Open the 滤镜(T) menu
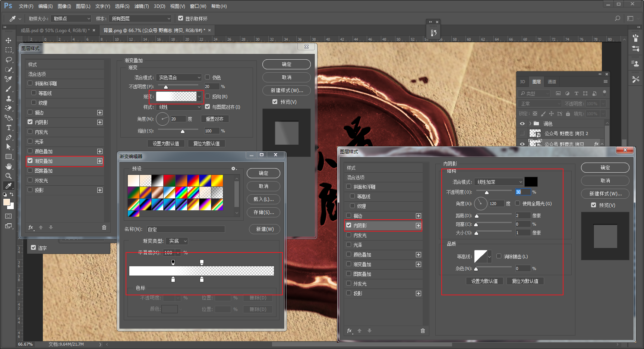Viewport: 644px width, 349px height. click(x=142, y=6)
